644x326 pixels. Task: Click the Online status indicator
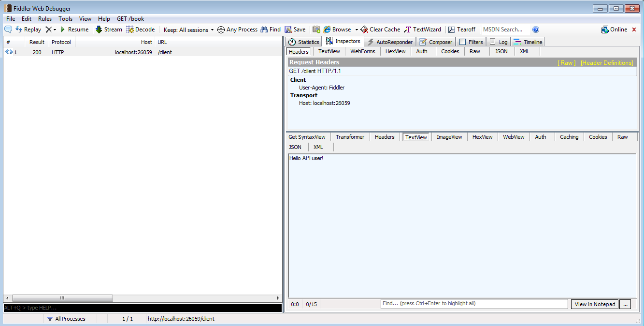click(614, 30)
